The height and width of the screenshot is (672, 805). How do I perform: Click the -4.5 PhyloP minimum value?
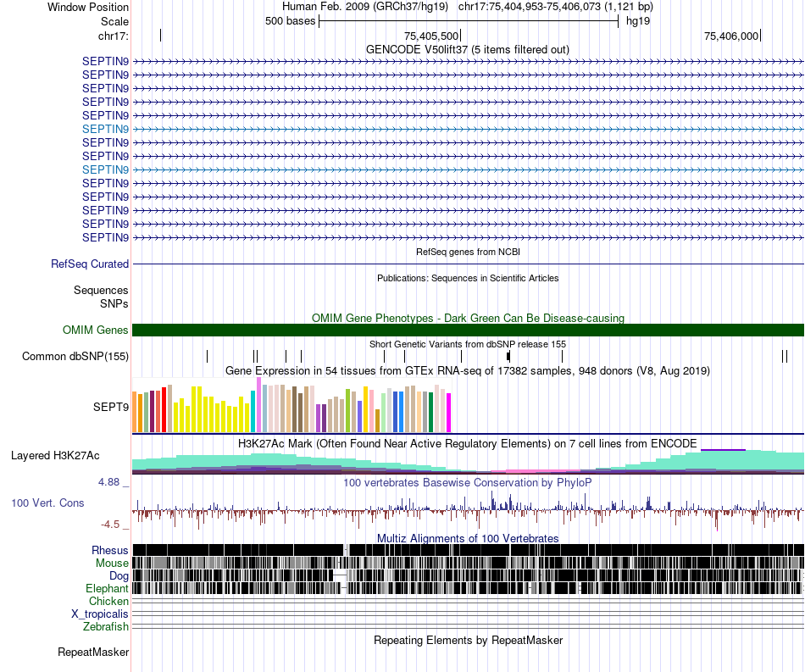pos(110,525)
